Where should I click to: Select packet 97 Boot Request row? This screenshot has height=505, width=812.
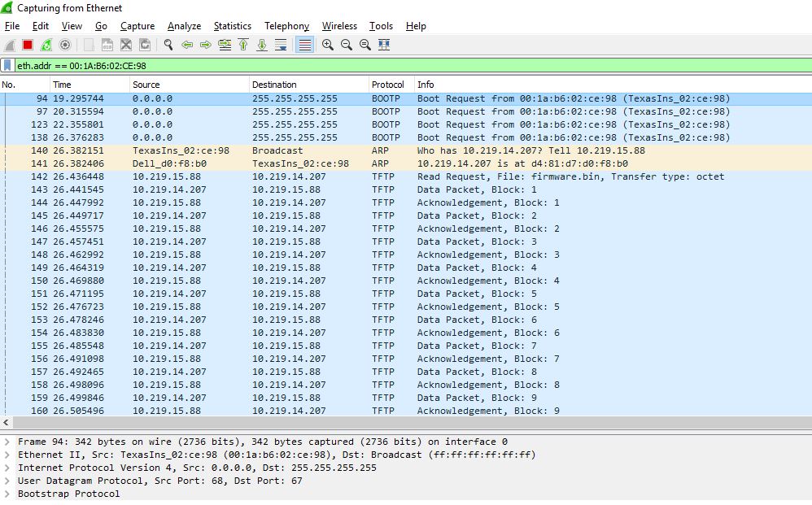[406, 111]
